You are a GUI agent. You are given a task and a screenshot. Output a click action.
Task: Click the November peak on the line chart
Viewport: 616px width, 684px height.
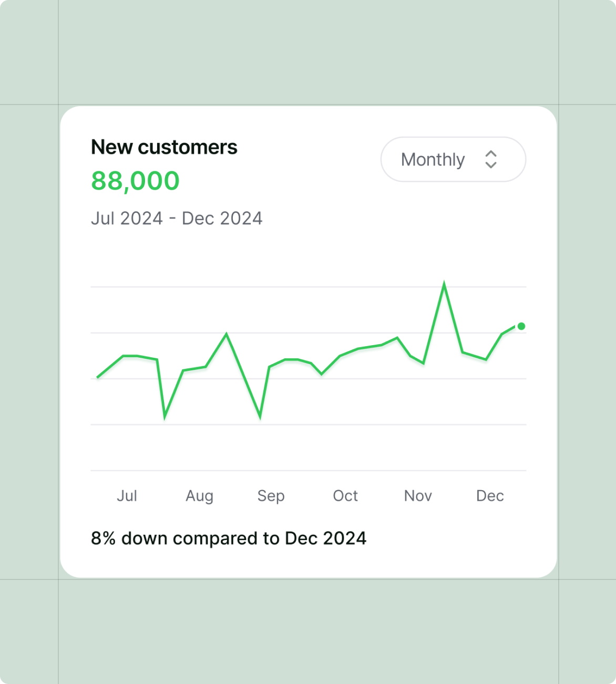[x=444, y=284]
